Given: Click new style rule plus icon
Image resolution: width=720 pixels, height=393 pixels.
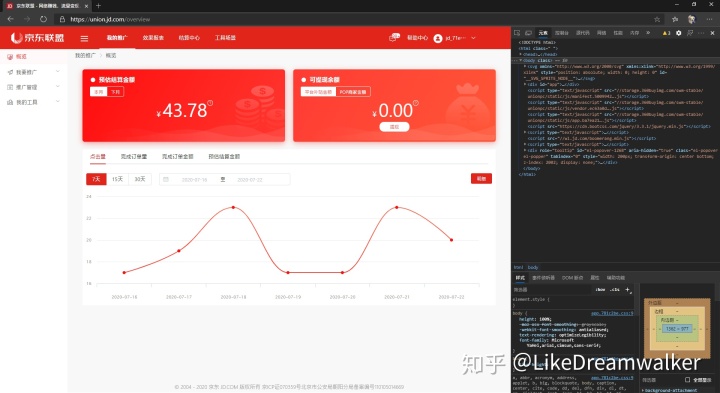Looking at the screenshot, I should tap(628, 290).
